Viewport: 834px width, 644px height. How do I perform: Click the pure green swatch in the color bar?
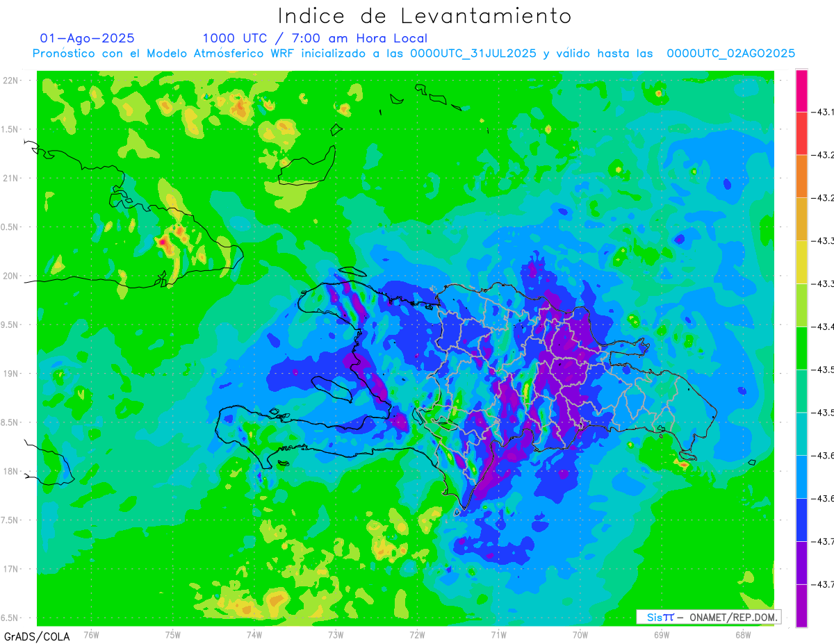pyautogui.click(x=801, y=348)
